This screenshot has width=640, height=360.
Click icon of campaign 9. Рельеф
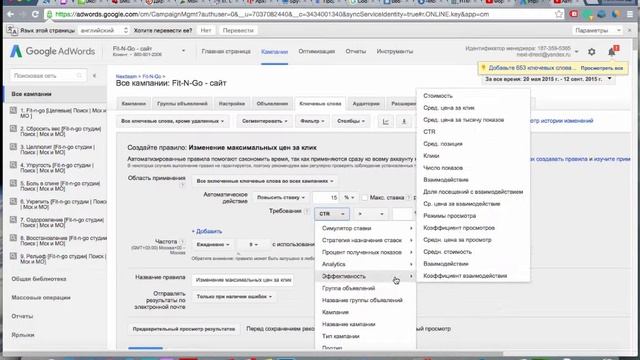pos(13,256)
